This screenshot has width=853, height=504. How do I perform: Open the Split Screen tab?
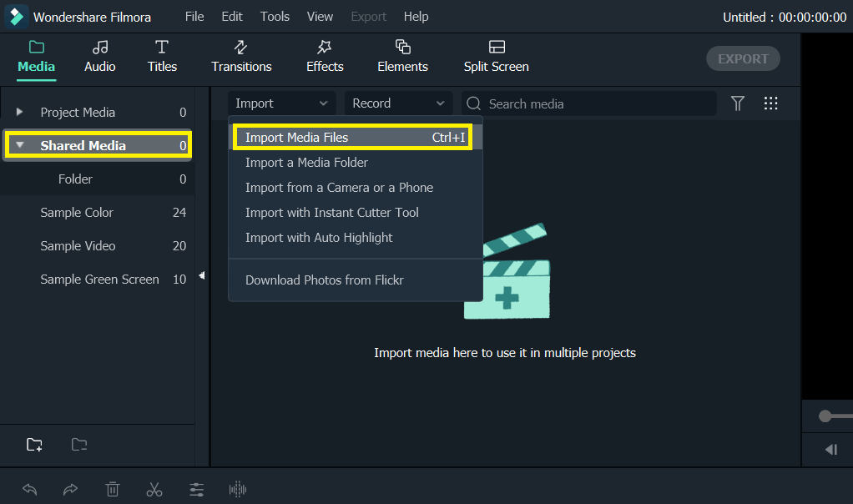point(496,57)
